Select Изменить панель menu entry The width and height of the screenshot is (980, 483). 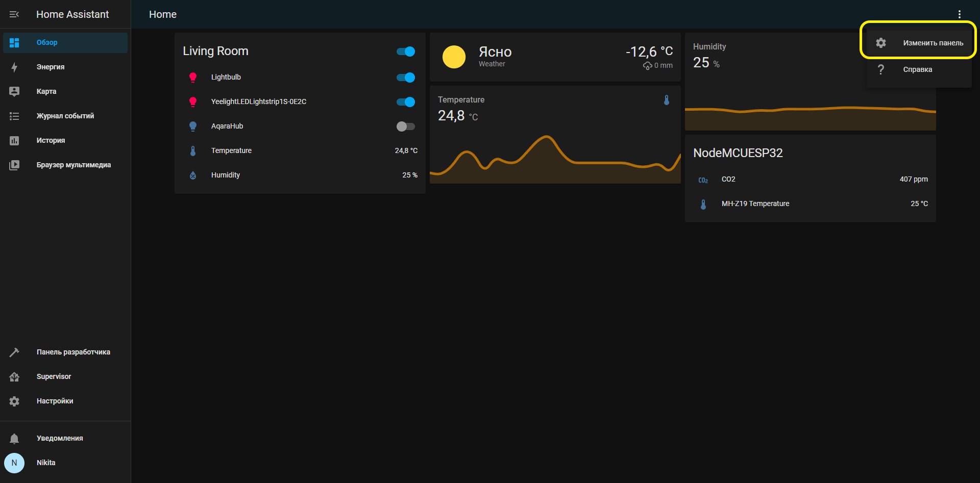(x=919, y=43)
